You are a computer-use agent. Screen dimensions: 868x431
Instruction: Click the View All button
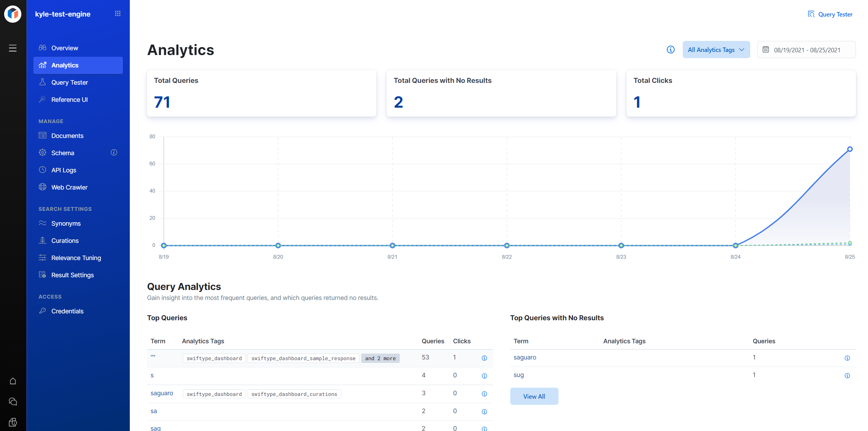[534, 396]
